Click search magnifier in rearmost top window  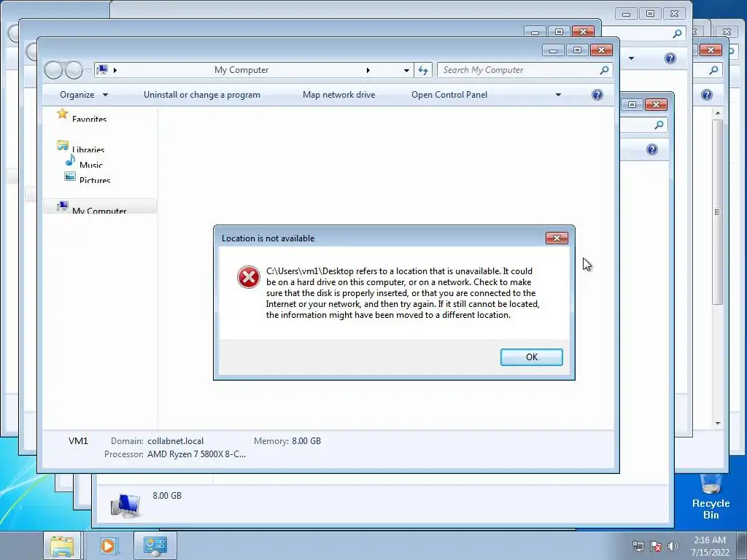coord(677,34)
